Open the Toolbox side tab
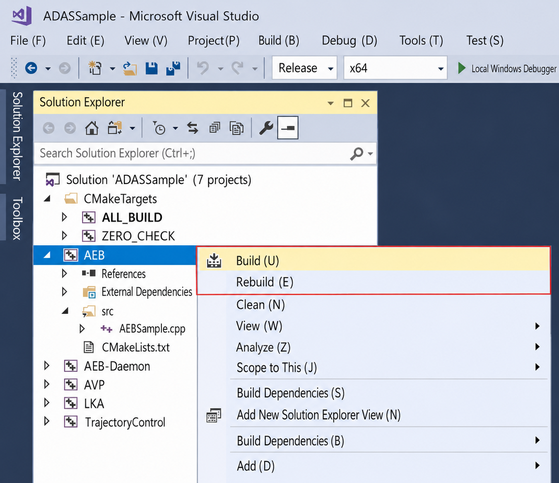The image size is (559, 483). pyautogui.click(x=17, y=218)
